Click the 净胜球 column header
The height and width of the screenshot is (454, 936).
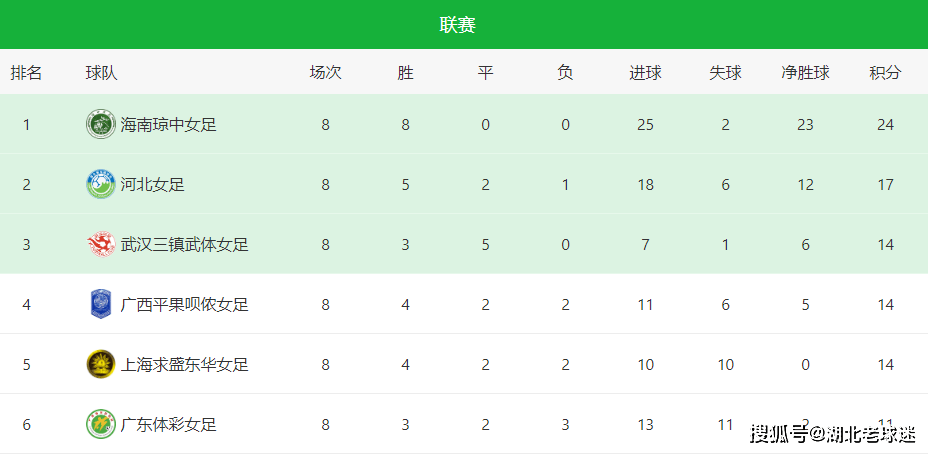805,73
